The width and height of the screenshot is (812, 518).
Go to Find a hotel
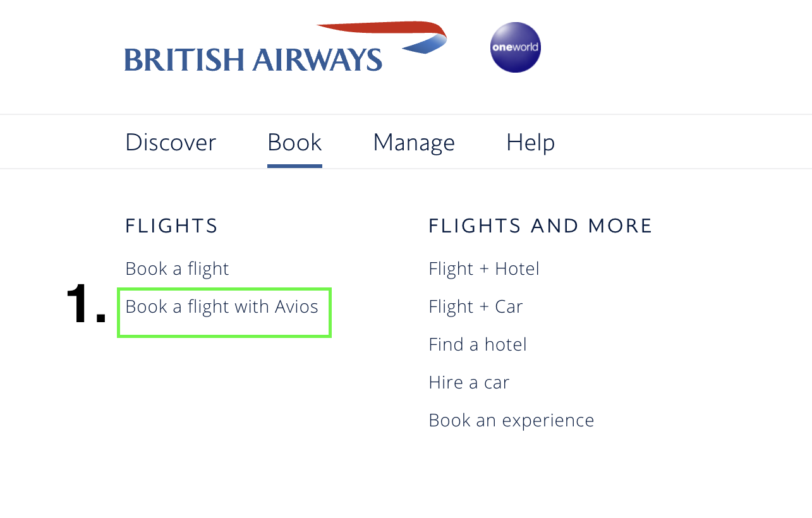point(477,345)
